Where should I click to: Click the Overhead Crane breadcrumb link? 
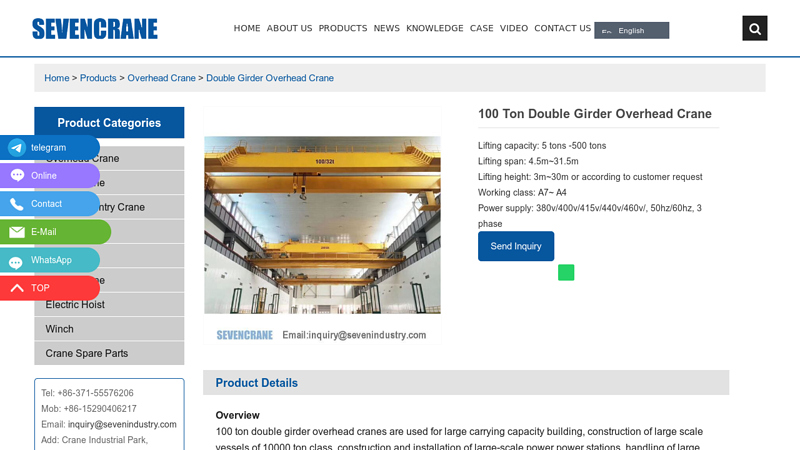tap(161, 78)
